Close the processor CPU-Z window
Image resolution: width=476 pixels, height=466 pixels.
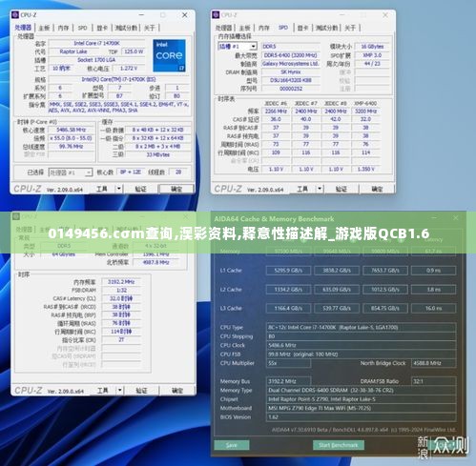pyautogui.click(x=185, y=15)
